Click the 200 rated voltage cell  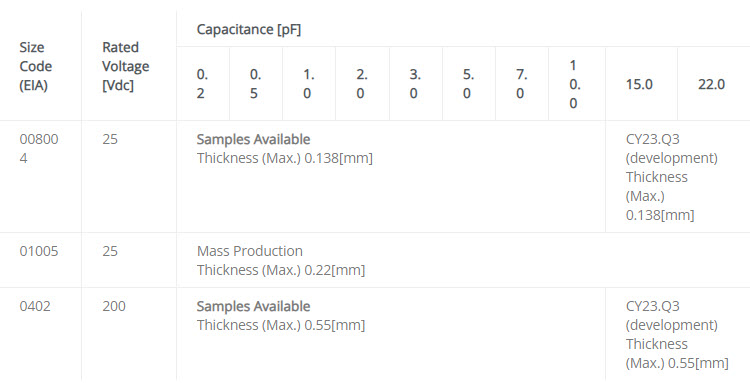click(x=114, y=306)
